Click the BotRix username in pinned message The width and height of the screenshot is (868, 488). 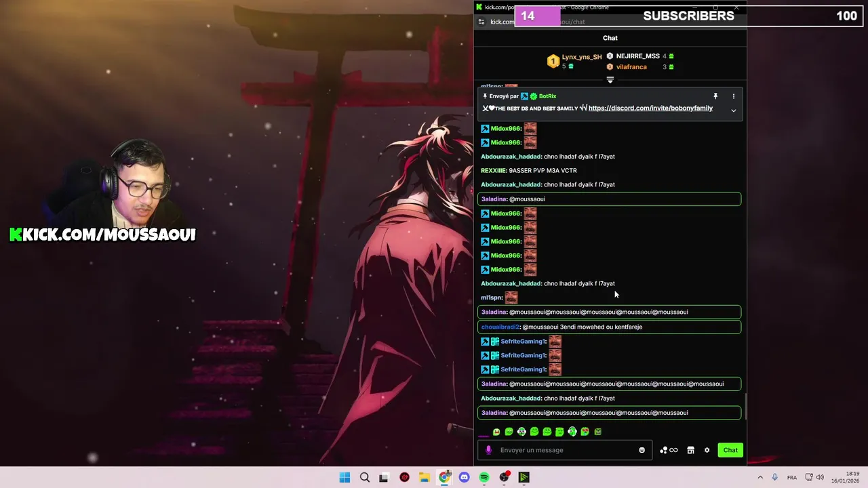pos(547,96)
